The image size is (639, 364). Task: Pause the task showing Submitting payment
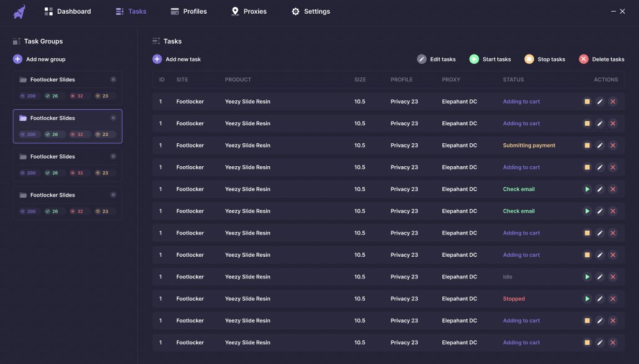coord(587,145)
